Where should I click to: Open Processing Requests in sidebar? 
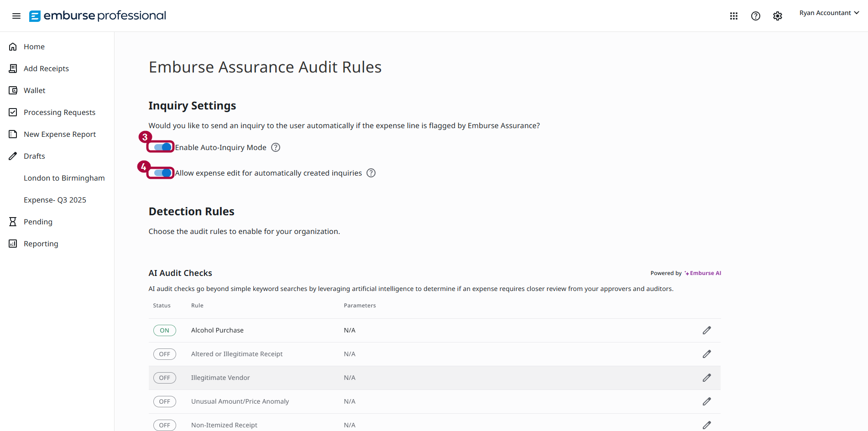click(59, 112)
